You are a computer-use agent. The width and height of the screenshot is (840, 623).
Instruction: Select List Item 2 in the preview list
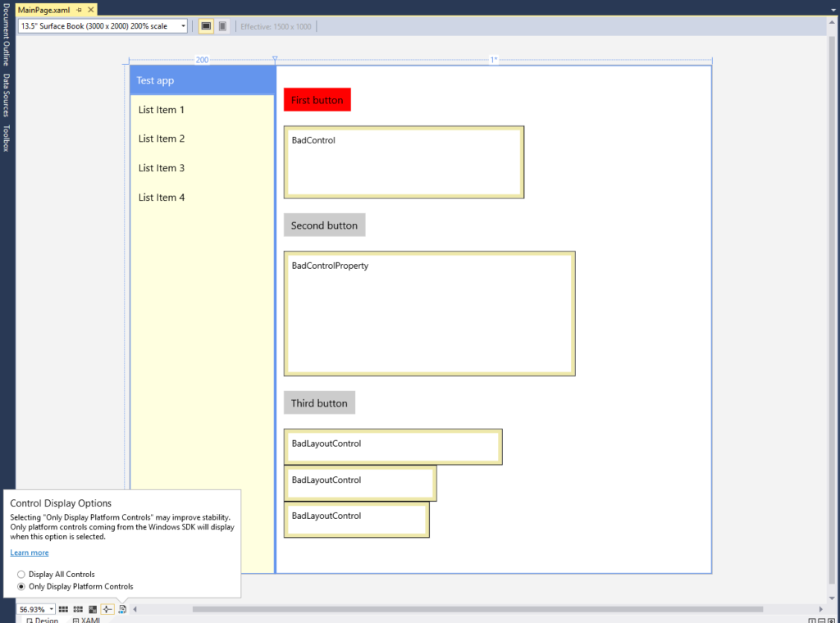[161, 139]
